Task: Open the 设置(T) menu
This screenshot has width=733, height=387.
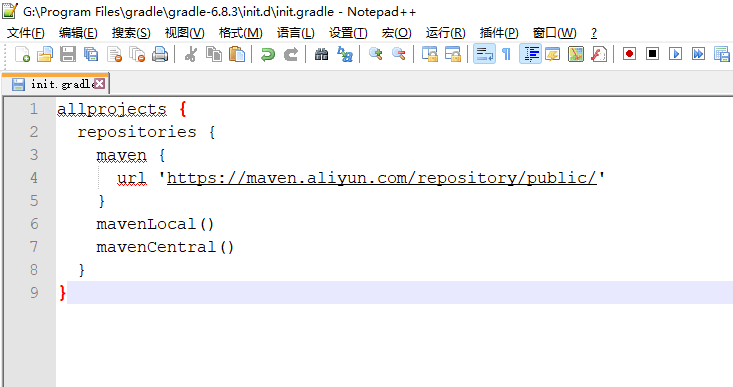Action: point(348,33)
